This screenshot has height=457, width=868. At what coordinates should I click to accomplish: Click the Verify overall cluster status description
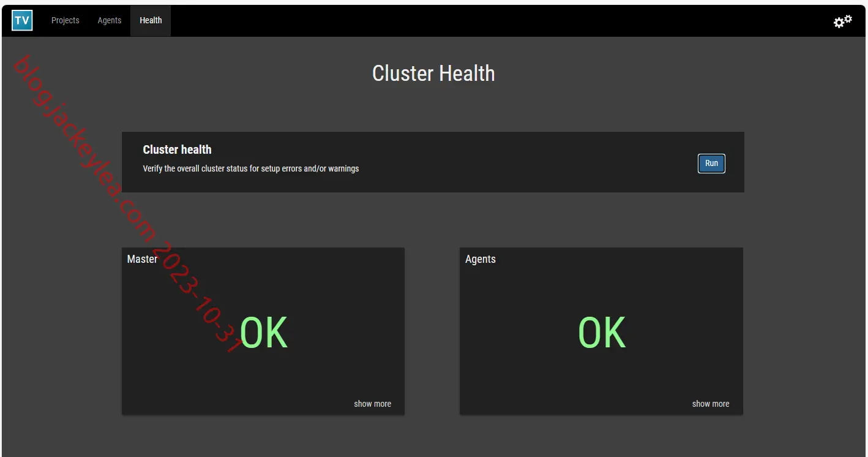251,168
